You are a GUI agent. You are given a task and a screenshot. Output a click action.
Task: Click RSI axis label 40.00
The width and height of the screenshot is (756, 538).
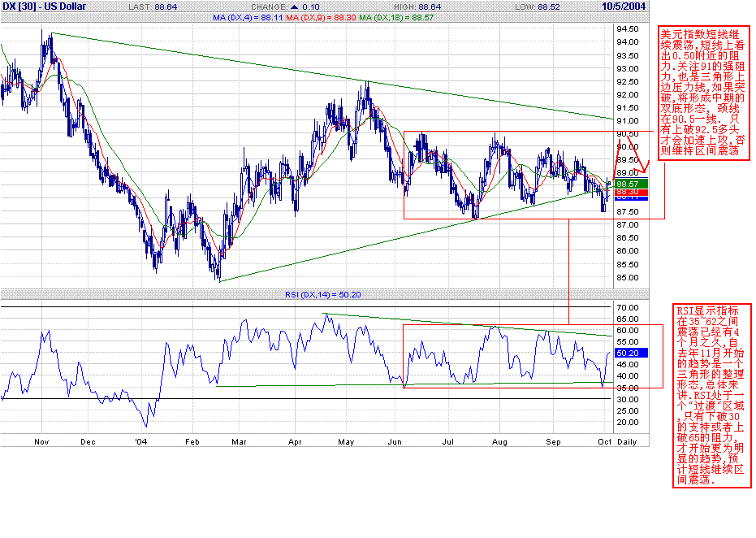pyautogui.click(x=627, y=376)
